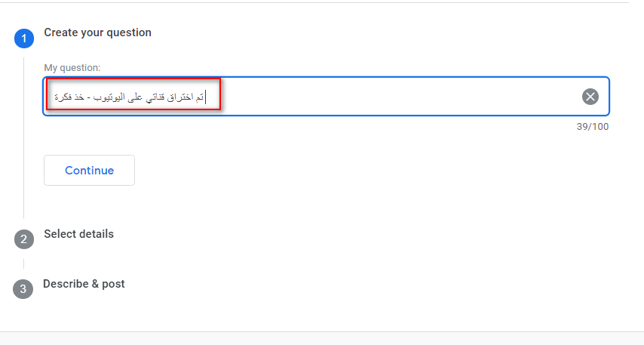
Task: Click the dash inside the Arabic question
Action: point(89,98)
